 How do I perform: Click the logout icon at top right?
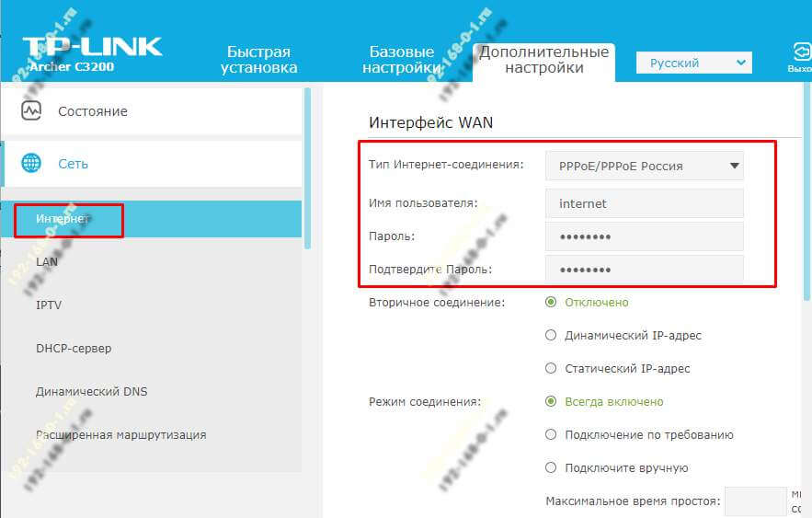(802, 52)
